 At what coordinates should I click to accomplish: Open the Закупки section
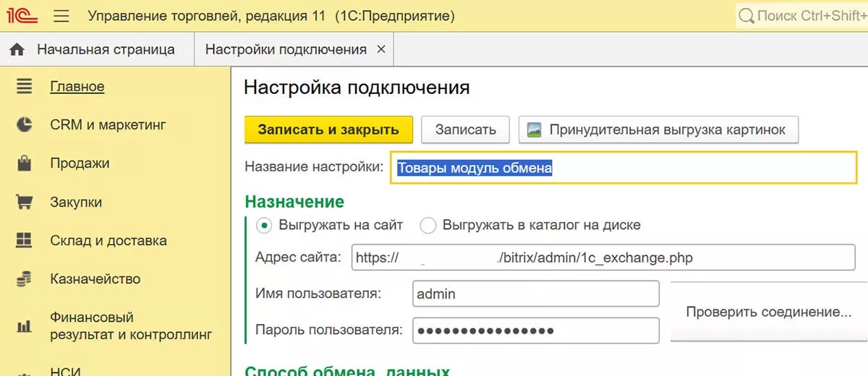76,202
